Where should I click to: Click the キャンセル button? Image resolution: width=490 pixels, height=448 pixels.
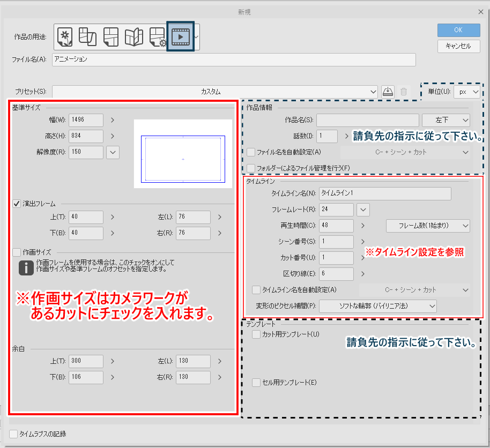(458, 46)
